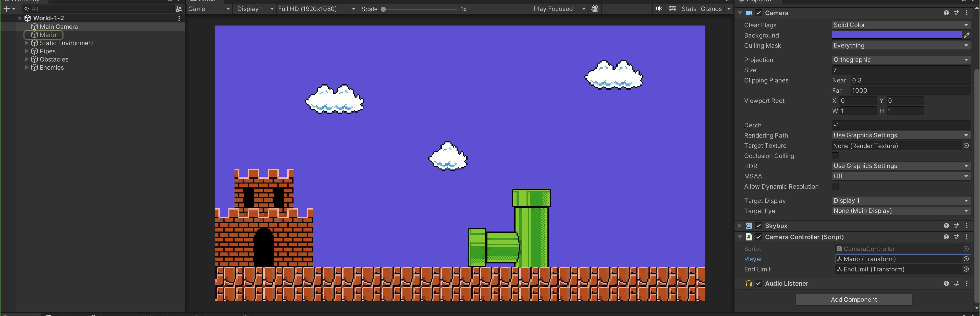Disable the Audio Listener checkbox
980x316 pixels.
[x=758, y=283]
